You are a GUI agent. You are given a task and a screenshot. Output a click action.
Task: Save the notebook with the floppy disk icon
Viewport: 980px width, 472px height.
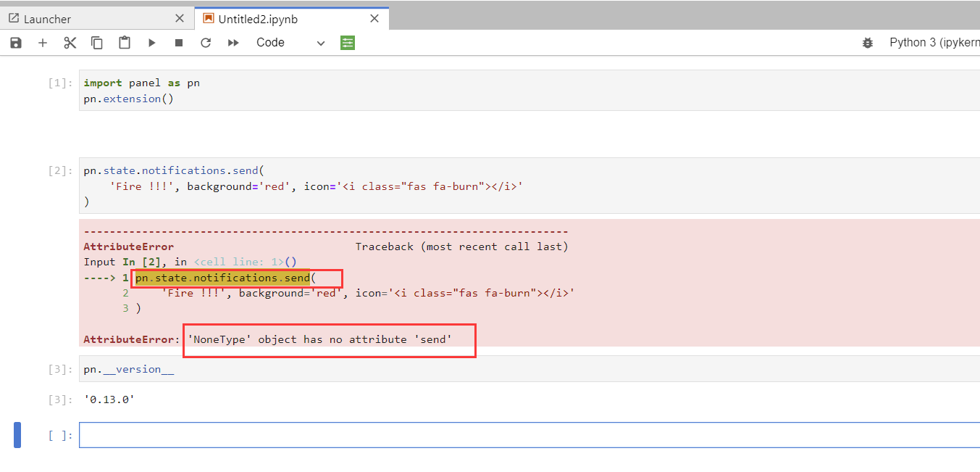16,43
